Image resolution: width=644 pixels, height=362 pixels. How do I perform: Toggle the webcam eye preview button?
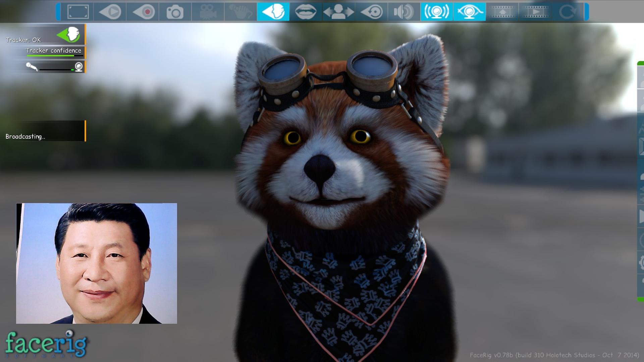pyautogui.click(x=469, y=12)
